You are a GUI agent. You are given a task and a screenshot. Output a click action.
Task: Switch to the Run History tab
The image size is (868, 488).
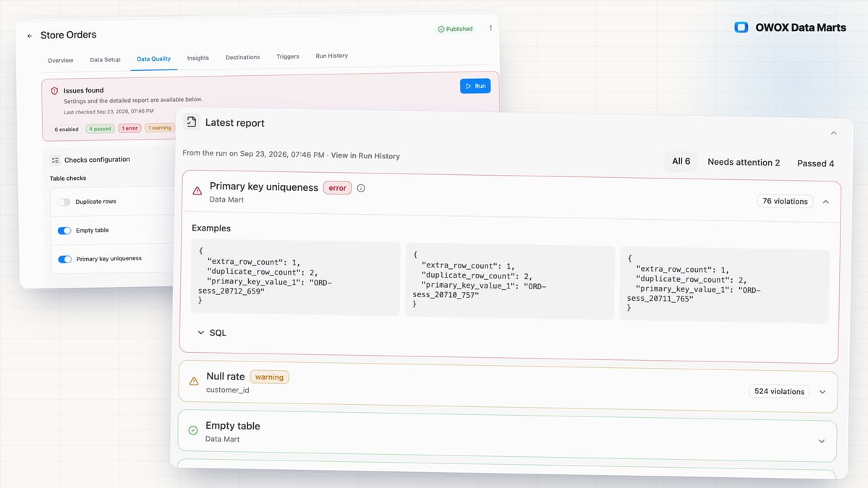coord(331,56)
